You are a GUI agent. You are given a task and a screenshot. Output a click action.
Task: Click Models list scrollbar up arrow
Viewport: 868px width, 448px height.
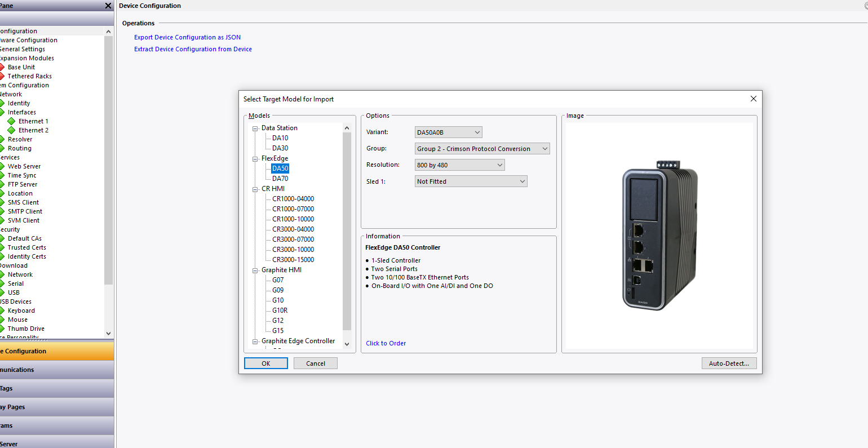347,128
